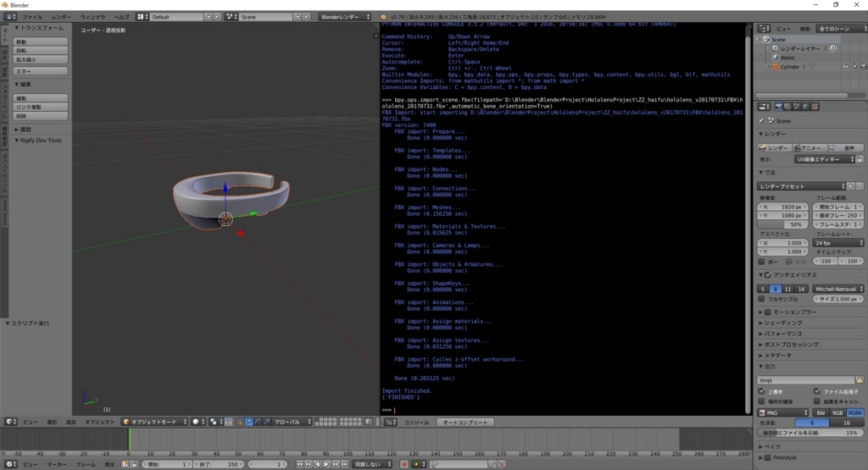Click the insert keyframes key icon
This screenshot has width=868, height=470.
pyautogui.click(x=492, y=464)
